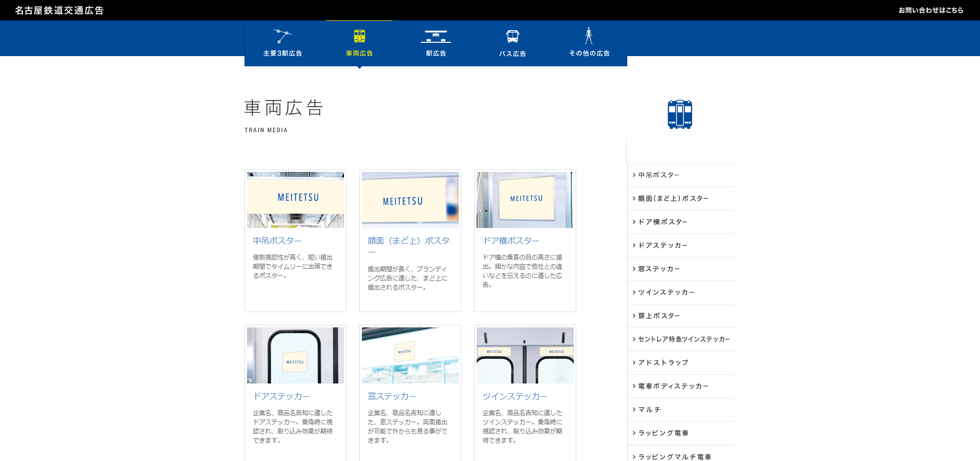Screen dimensions: 980x461
Task: Click the ツインステッカー card title
Action: (x=515, y=396)
